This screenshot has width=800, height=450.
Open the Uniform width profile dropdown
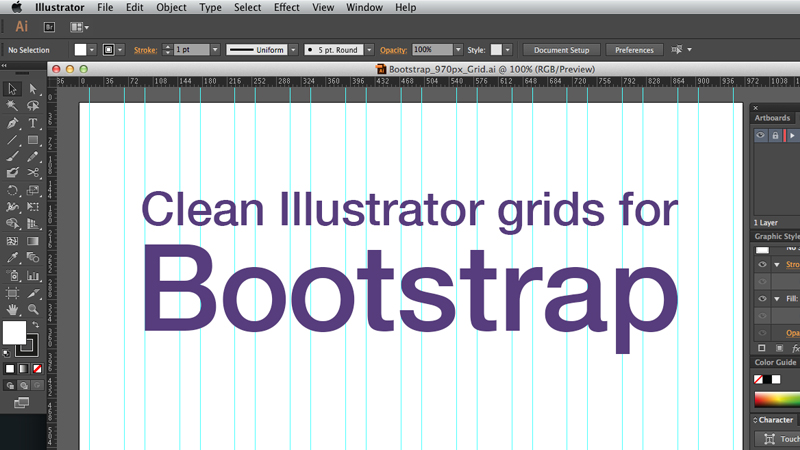[293, 50]
